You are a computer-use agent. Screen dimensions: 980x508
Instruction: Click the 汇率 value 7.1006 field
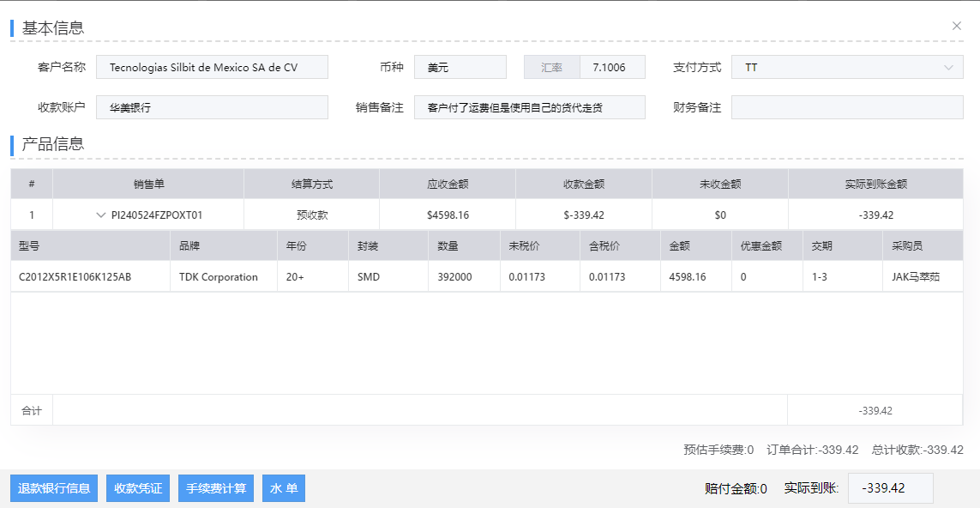tap(612, 67)
